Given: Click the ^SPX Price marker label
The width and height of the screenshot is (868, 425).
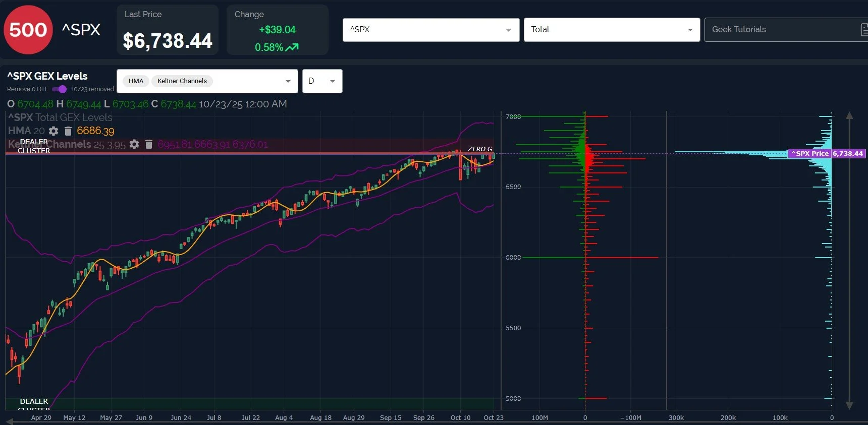Looking at the screenshot, I should coord(810,153).
